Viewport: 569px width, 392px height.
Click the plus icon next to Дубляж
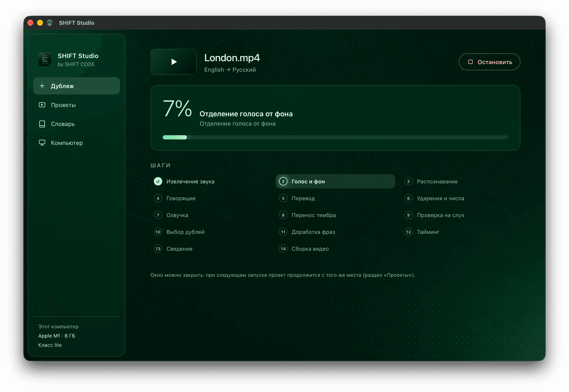pyautogui.click(x=42, y=86)
